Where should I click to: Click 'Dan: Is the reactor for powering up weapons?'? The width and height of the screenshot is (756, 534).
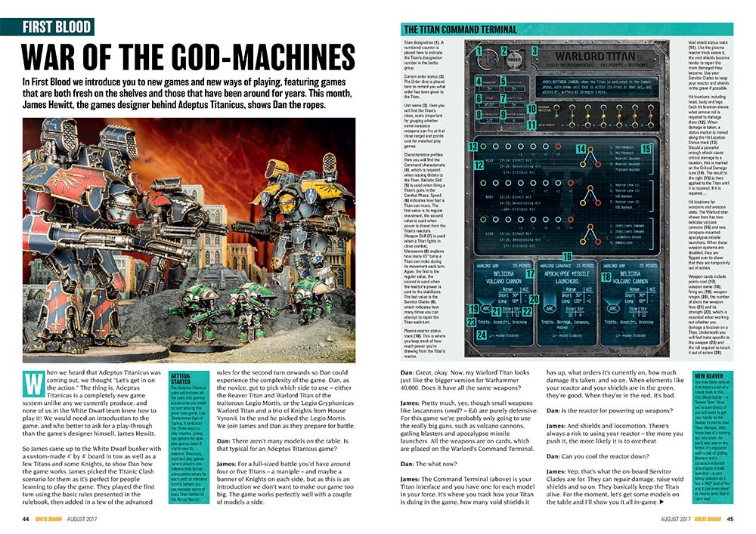(609, 410)
